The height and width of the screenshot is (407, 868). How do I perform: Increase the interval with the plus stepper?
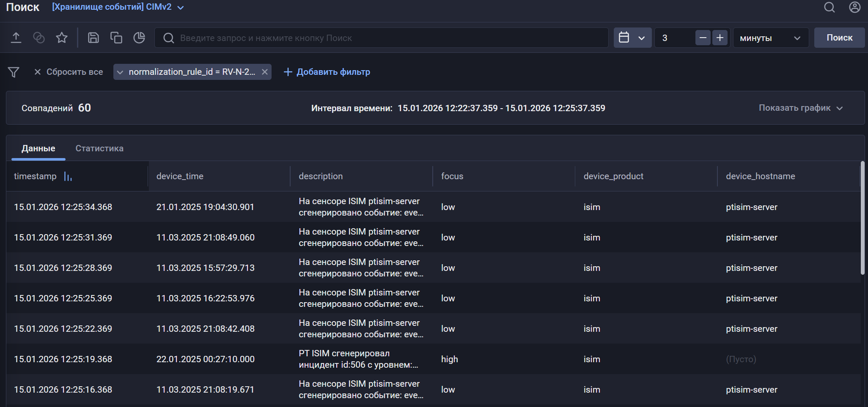click(720, 37)
